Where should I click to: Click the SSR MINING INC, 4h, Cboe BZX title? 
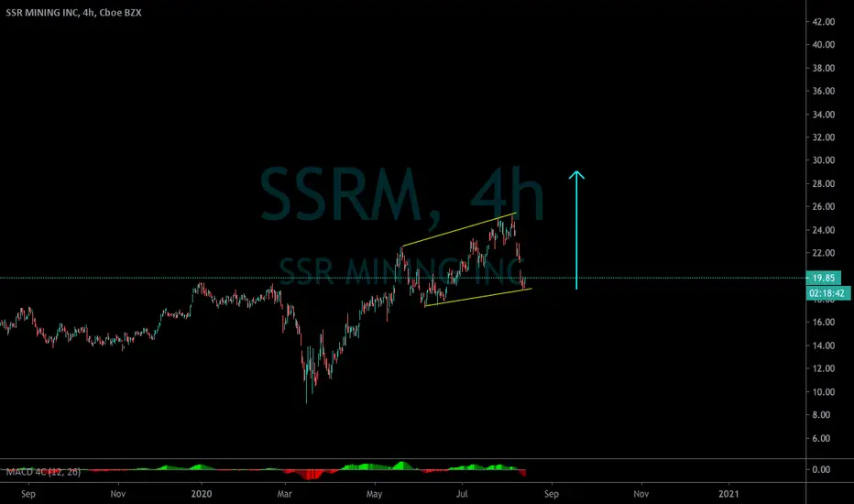[73, 13]
